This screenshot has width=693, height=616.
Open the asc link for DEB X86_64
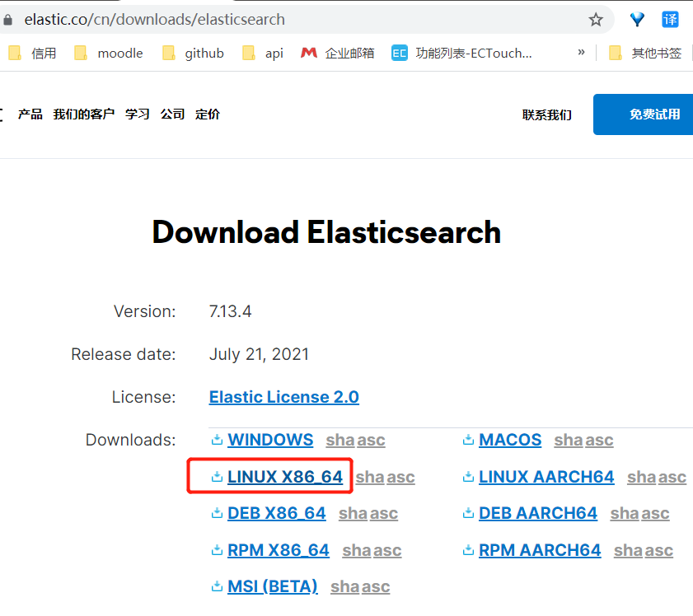tap(384, 514)
